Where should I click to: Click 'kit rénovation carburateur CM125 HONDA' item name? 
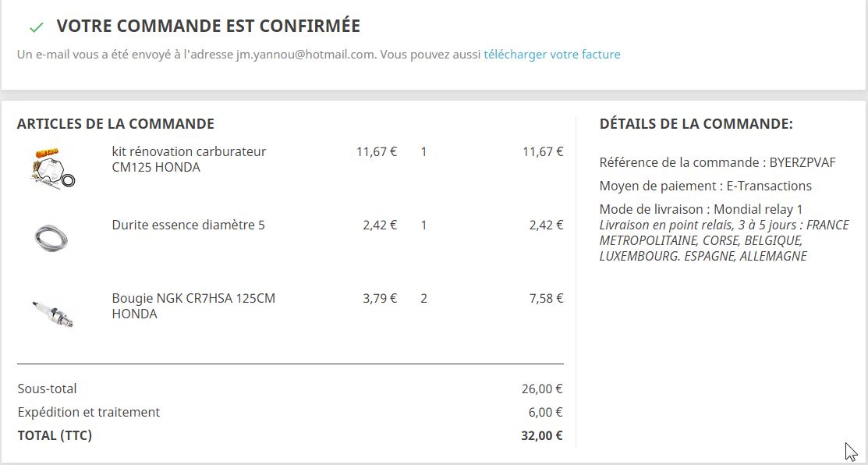tap(189, 159)
